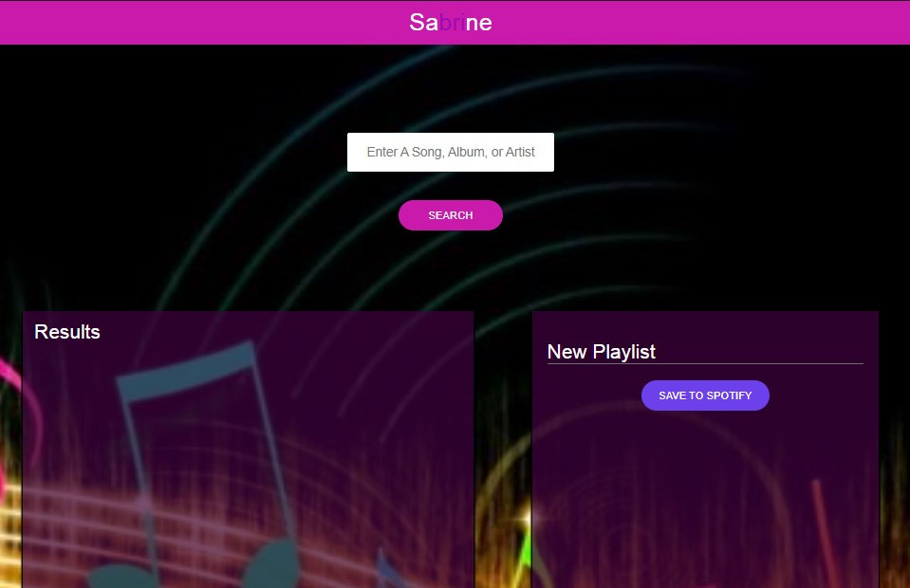Click the white 'ne' letters in the header
The width and height of the screenshot is (910, 588).
click(479, 22)
